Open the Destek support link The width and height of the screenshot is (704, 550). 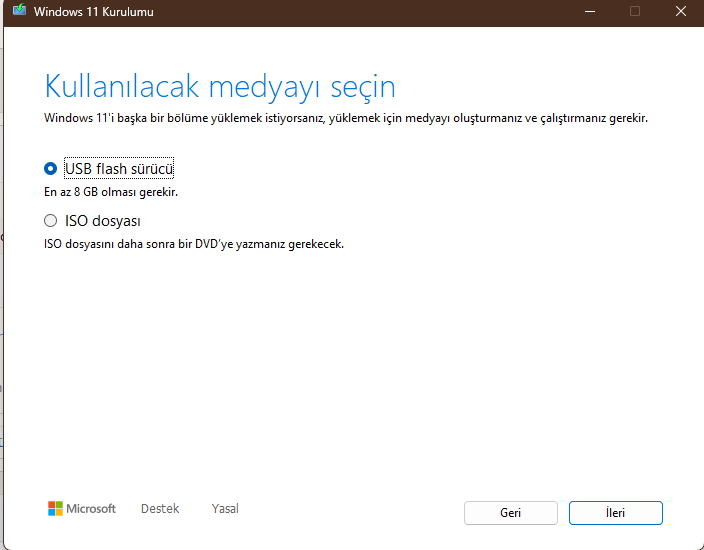coord(160,509)
